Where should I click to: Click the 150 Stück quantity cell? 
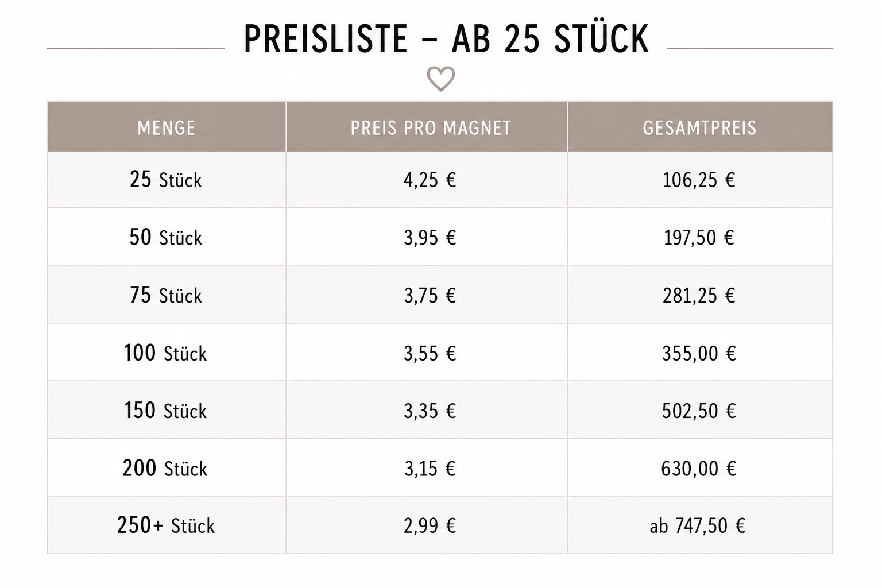tap(165, 411)
